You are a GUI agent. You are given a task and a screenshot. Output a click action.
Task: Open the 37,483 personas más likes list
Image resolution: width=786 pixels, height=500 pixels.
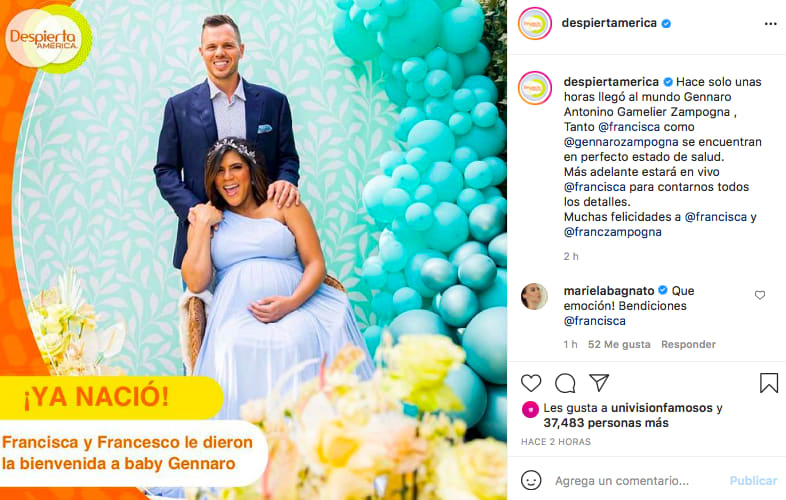[606, 423]
